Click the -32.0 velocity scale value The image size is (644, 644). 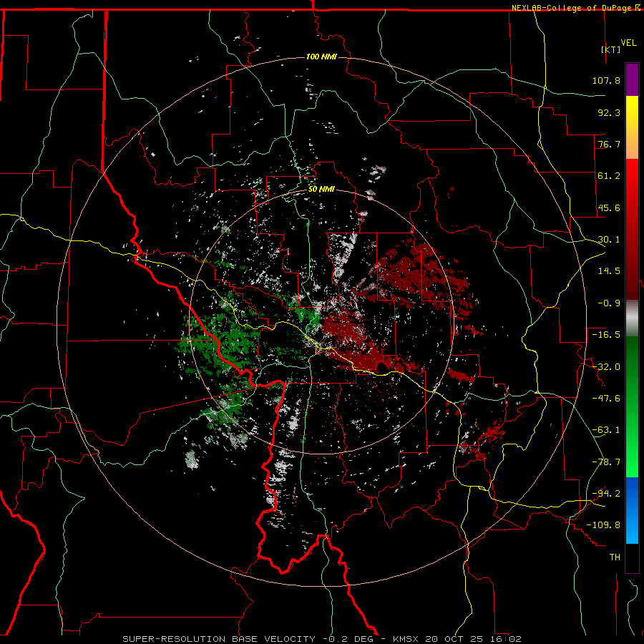coord(606,367)
